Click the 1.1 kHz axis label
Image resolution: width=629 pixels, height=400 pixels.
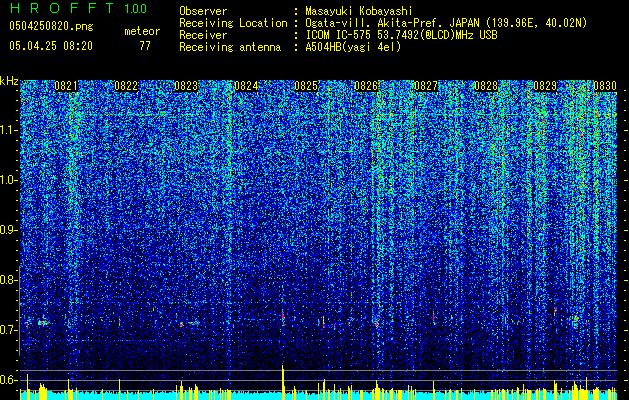(x=9, y=130)
